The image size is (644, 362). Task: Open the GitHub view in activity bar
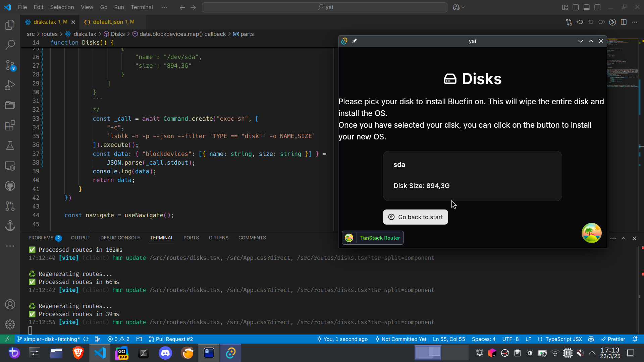(10, 186)
